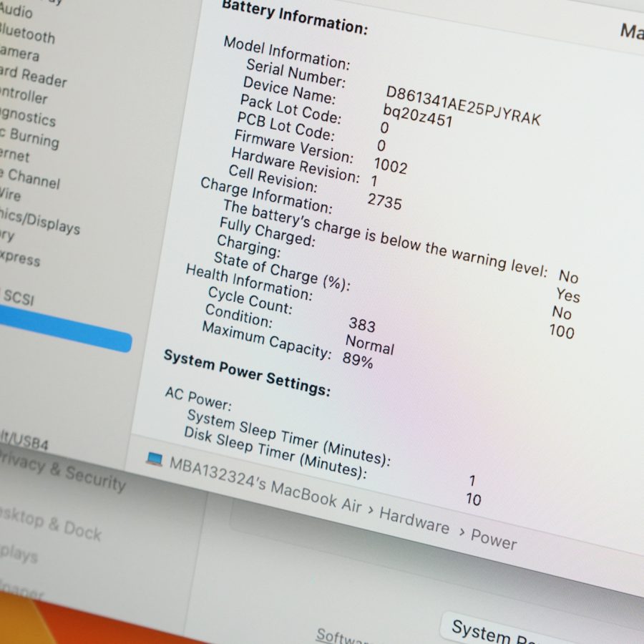Select the capacity value 89%
The width and height of the screenshot is (644, 644).
pyautogui.click(x=358, y=360)
